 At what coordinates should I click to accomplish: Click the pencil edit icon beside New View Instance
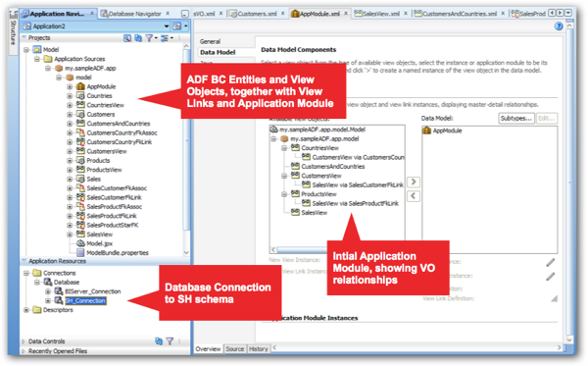[550, 262]
